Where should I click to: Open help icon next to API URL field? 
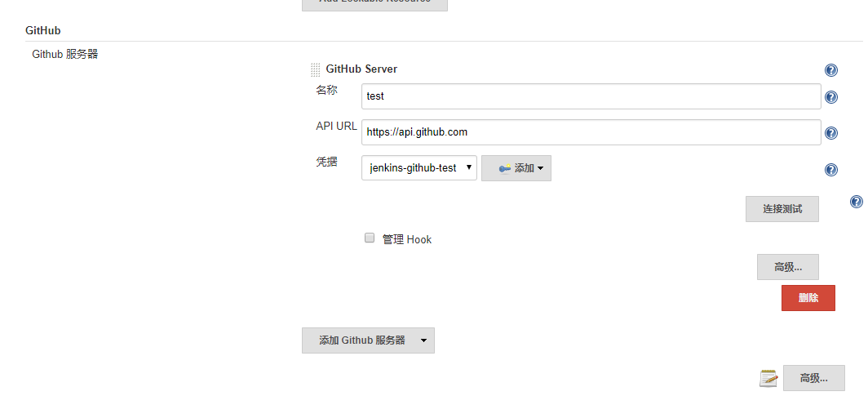pos(831,133)
